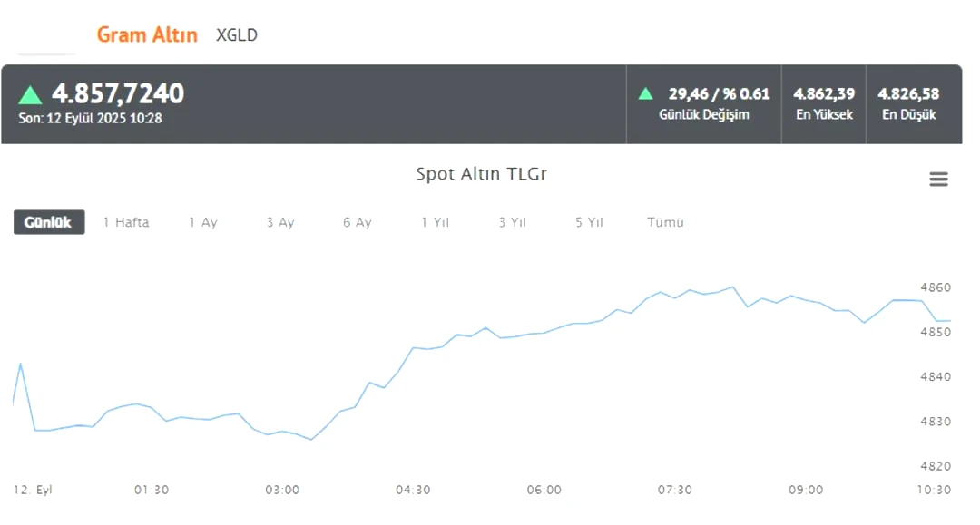
Task: Click the En Düşük value 4.826,58
Action: [908, 93]
